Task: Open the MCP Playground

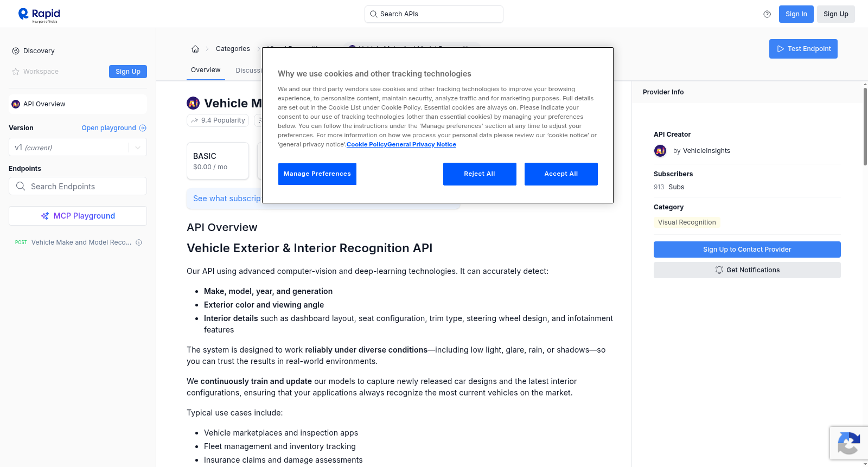Action: click(78, 216)
